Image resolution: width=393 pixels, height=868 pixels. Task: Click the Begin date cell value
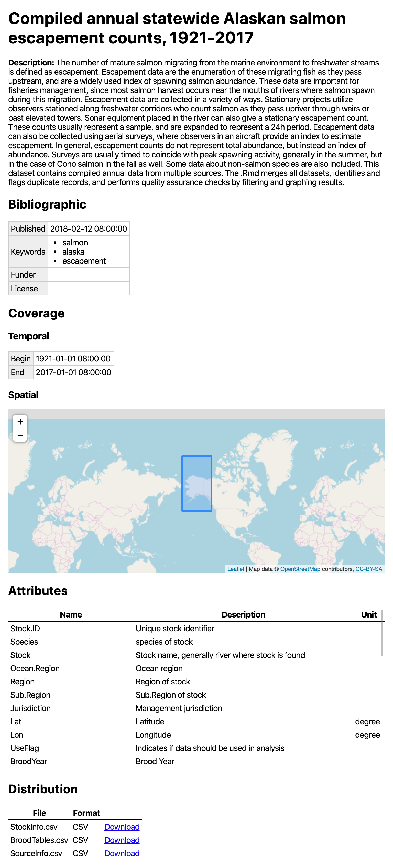(x=73, y=359)
